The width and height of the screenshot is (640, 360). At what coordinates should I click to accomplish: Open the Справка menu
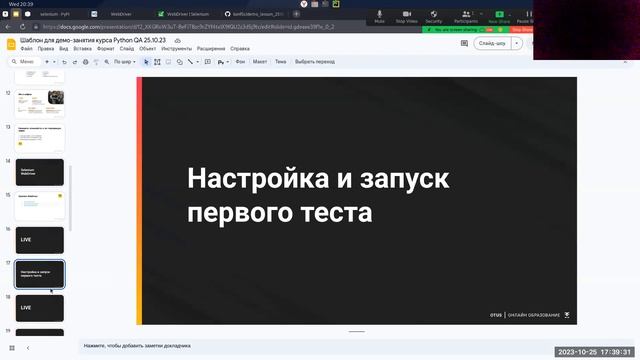240,49
